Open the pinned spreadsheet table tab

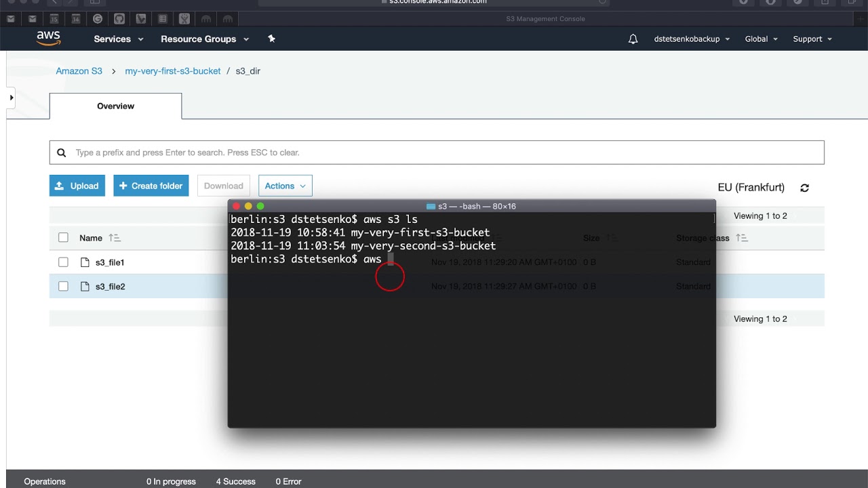162,19
